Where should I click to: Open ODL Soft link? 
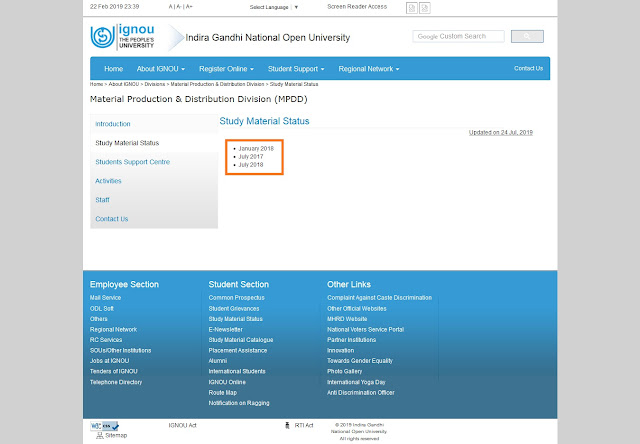pyautogui.click(x=102, y=309)
